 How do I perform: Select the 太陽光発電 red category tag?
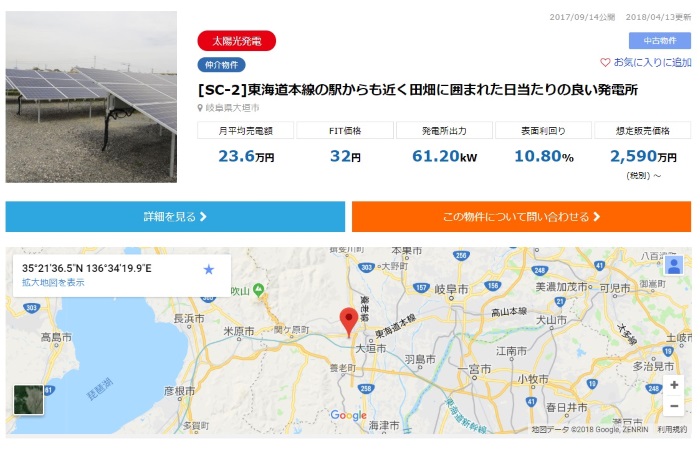tap(237, 41)
